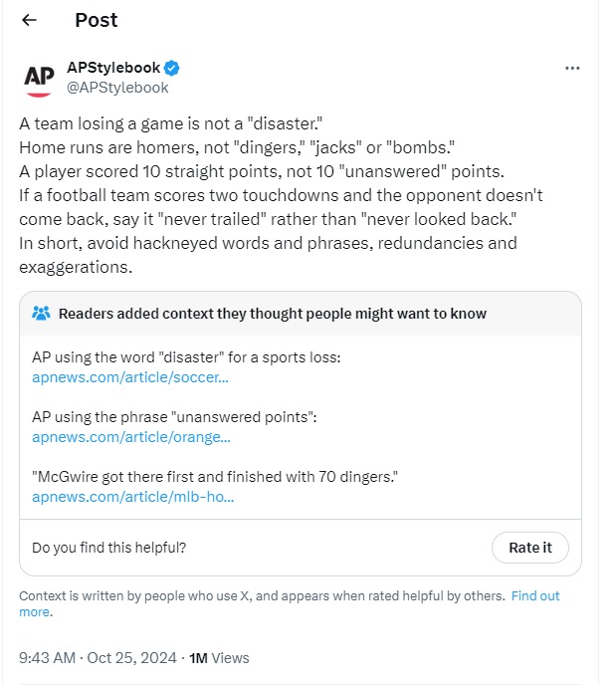Open the apnews.com/article/soccer link

click(130, 377)
